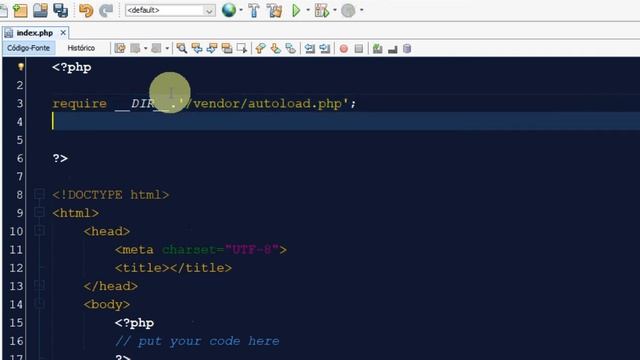Click the Save All icon
640x360 pixels.
point(60,10)
